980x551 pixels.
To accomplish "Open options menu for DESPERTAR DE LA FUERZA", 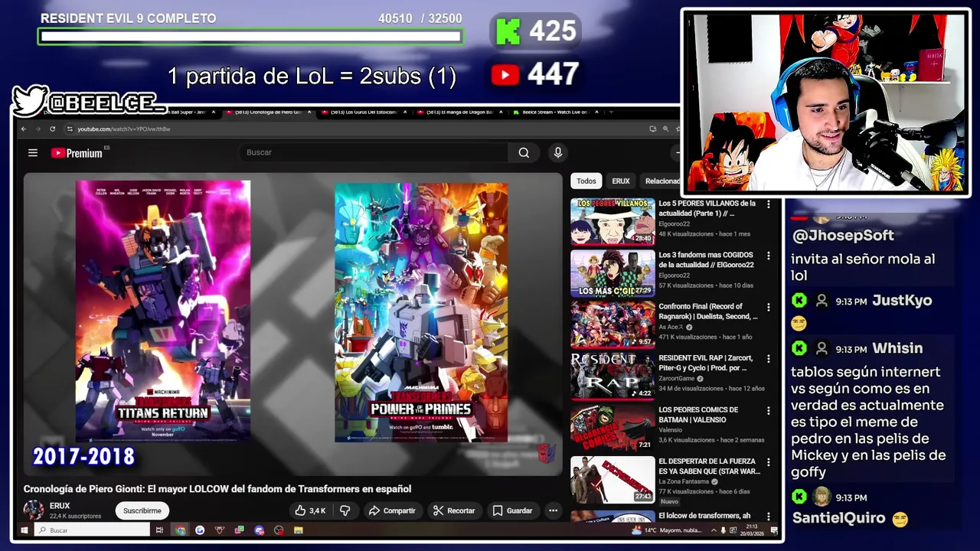I will click(769, 462).
